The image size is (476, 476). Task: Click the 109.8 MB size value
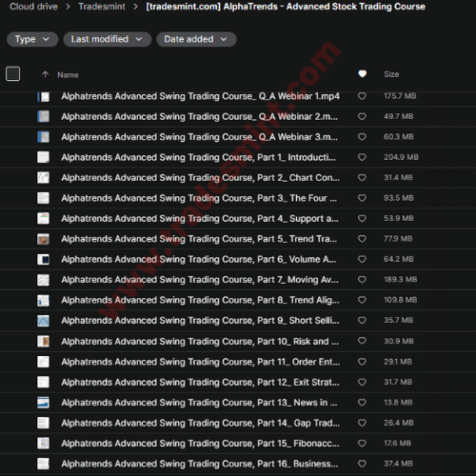tap(401, 300)
